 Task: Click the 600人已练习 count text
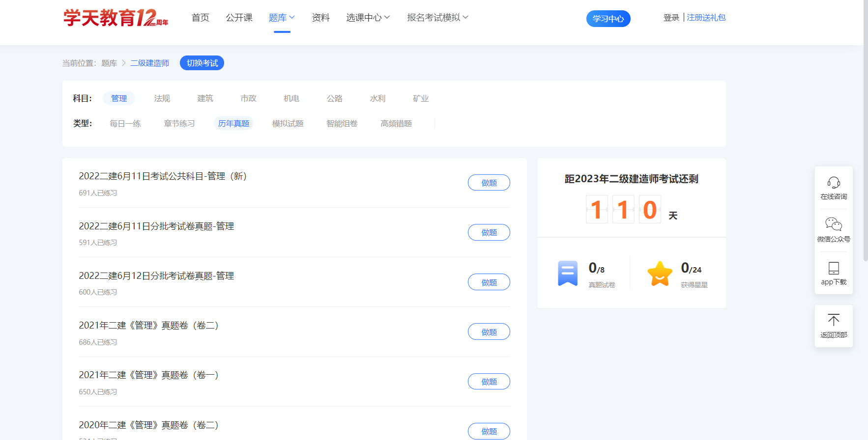click(x=98, y=292)
